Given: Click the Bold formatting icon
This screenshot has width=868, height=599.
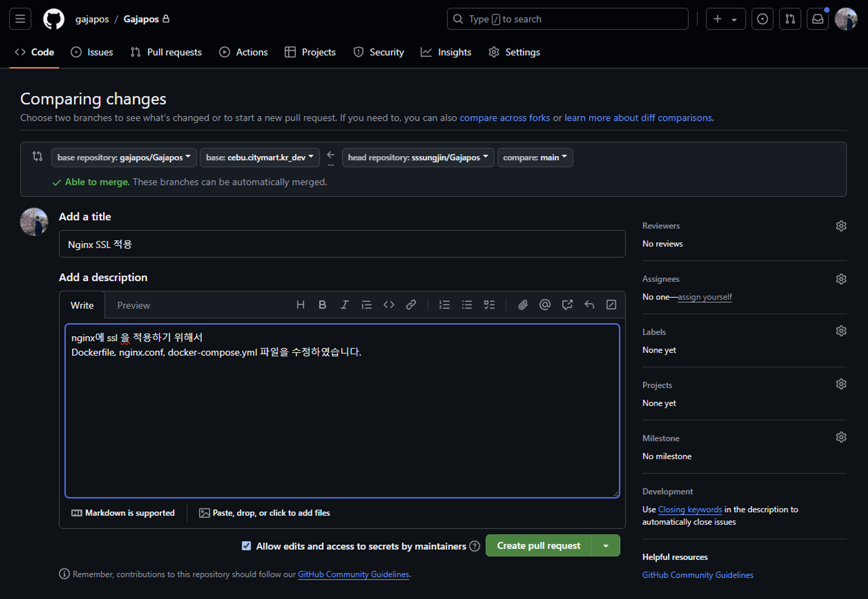Looking at the screenshot, I should point(322,305).
